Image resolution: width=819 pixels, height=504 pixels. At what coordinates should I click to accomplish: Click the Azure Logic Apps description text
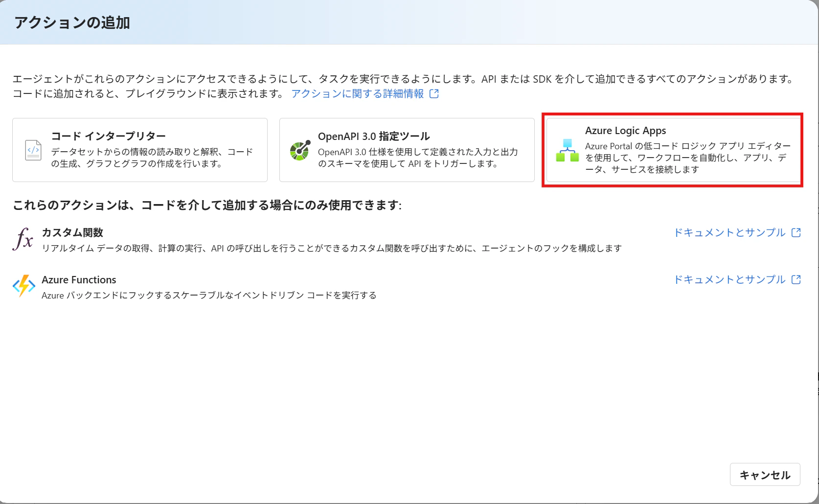[x=688, y=158]
